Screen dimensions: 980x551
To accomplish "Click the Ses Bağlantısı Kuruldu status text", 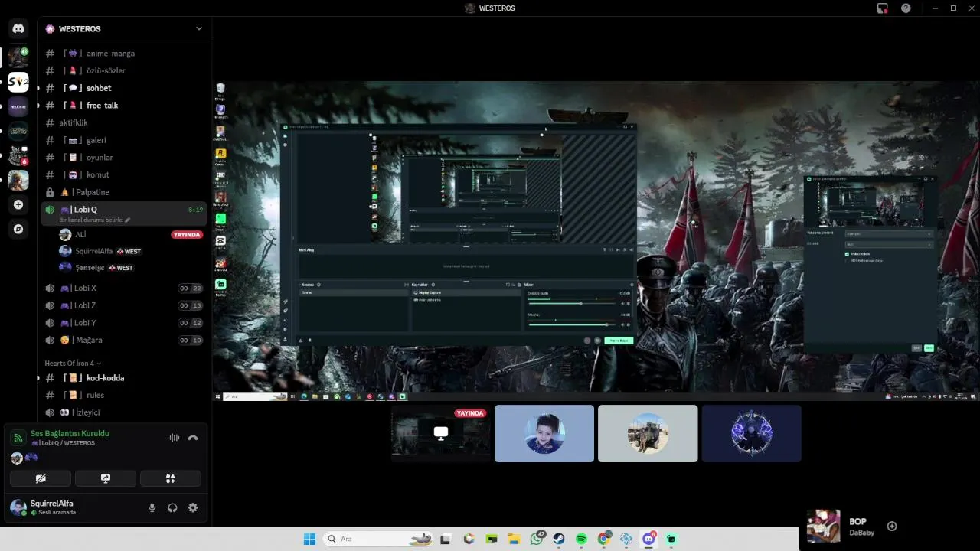I will point(70,433).
